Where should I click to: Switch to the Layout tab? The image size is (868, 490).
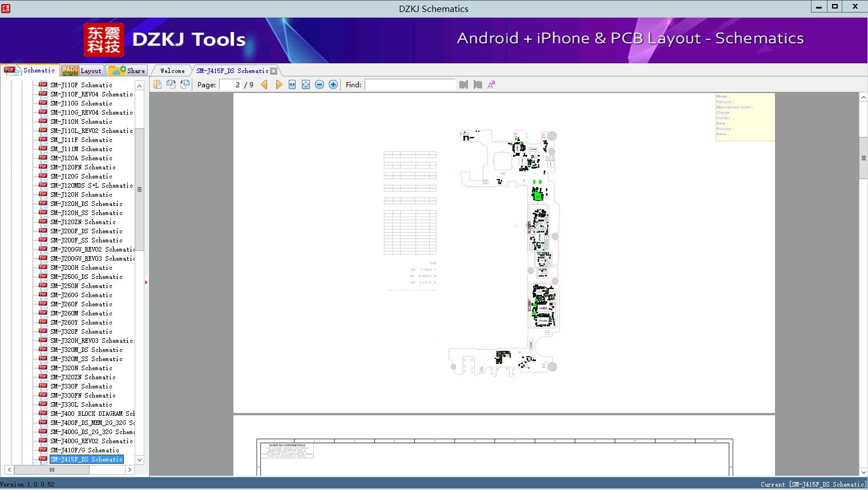point(82,71)
